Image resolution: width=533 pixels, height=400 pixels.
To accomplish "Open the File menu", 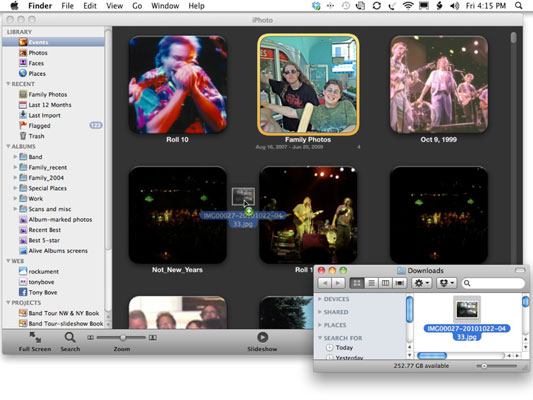I will [67, 6].
